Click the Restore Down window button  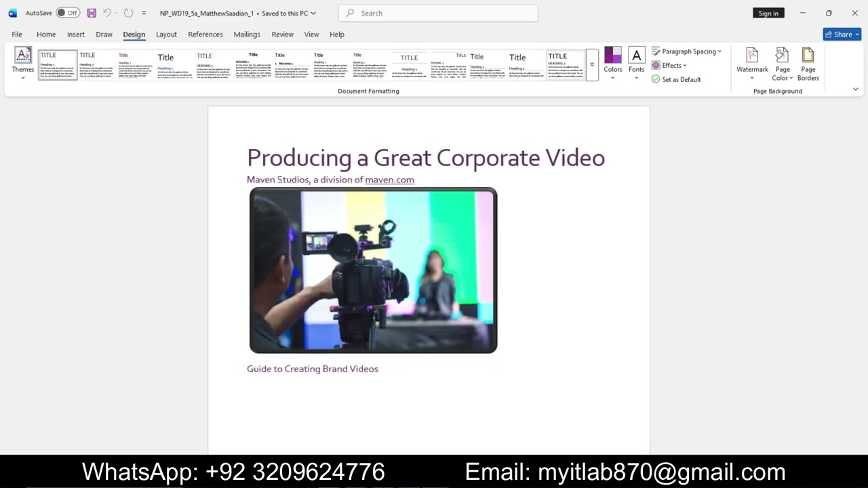coord(829,13)
